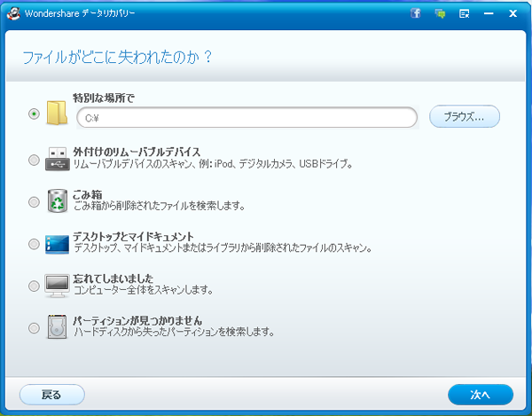Click the title text Wondershare データリカバリー
This screenshot has width=532, height=416.
coord(80,13)
